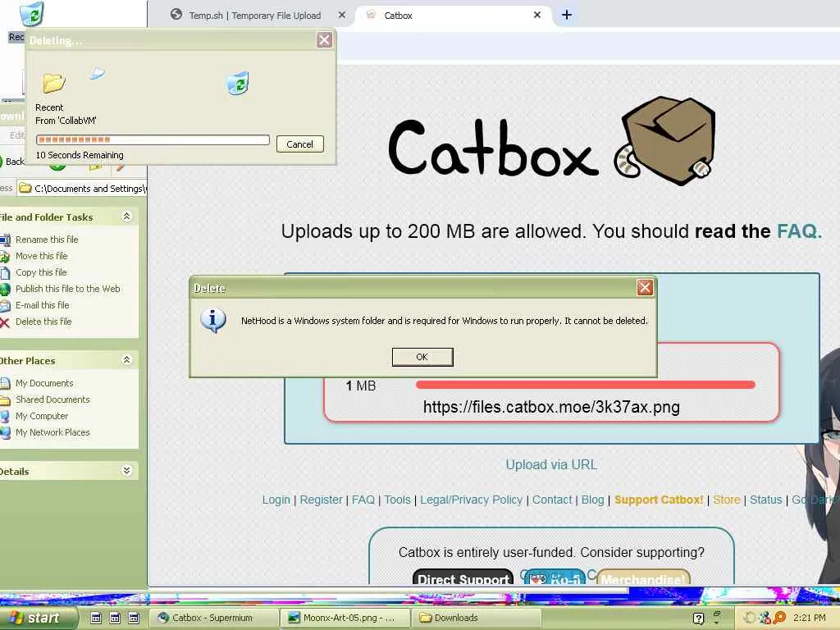The image size is (840, 630).
Task: Click the third Quick Launch icon
Action: (134, 618)
